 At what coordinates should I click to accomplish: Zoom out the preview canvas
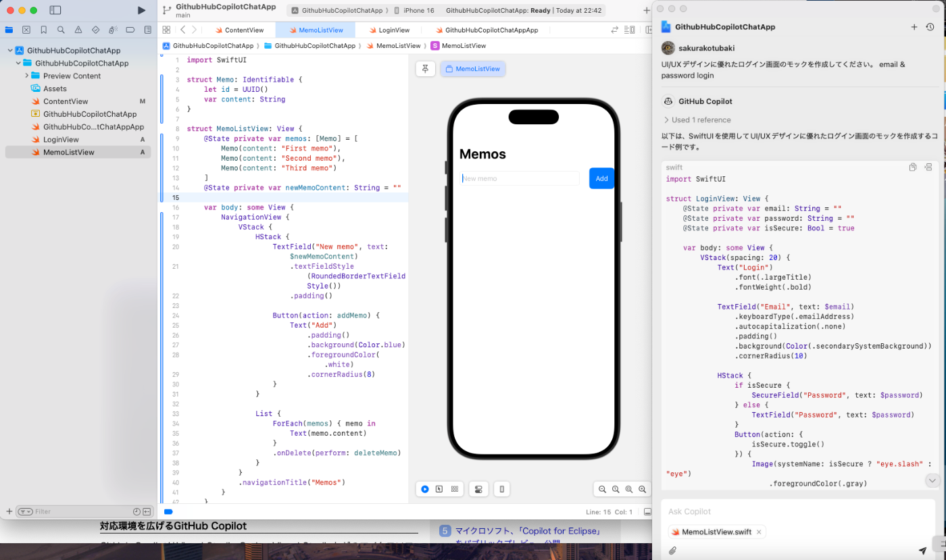pos(602,489)
